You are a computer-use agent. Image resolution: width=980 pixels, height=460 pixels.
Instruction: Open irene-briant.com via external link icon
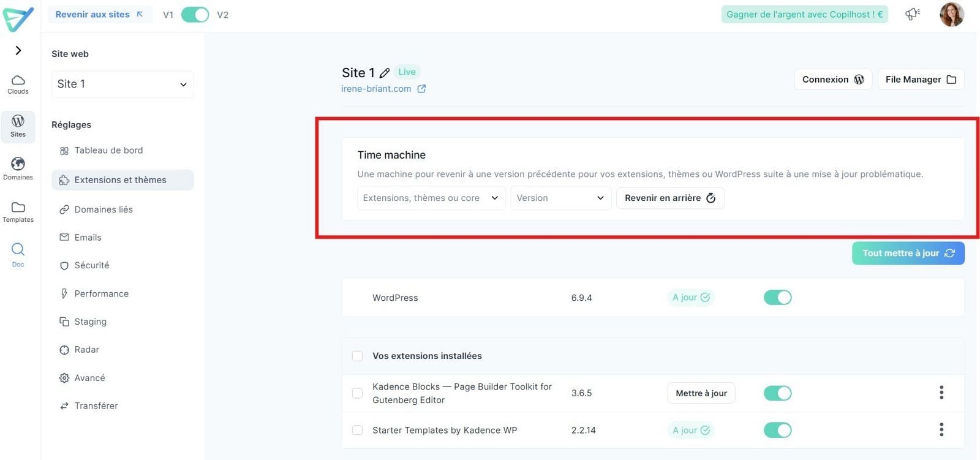[x=421, y=89]
